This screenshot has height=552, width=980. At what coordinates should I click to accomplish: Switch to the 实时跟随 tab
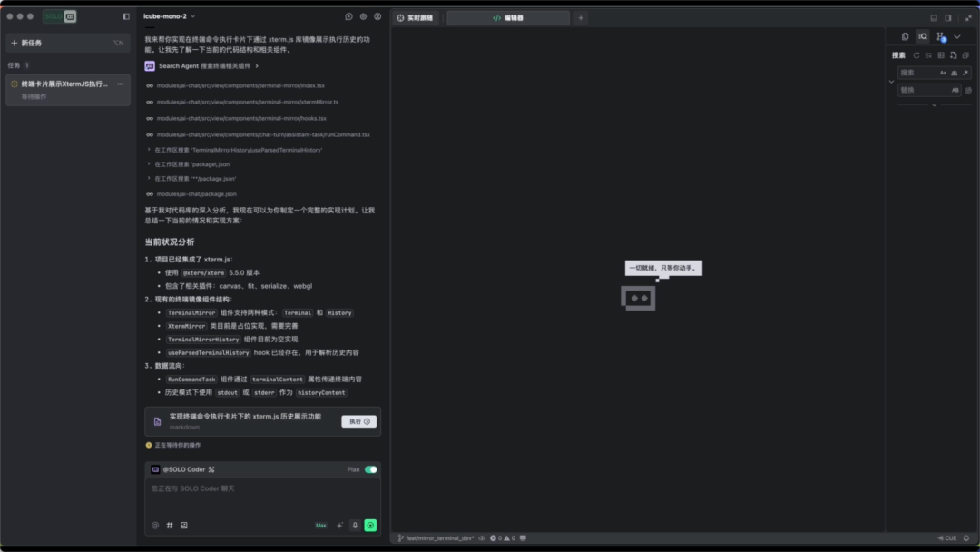pyautogui.click(x=415, y=18)
